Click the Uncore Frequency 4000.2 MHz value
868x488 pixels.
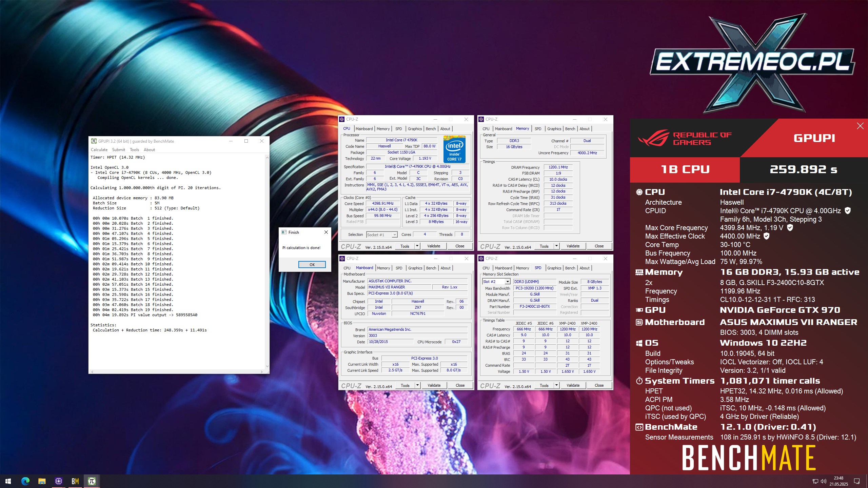(587, 153)
